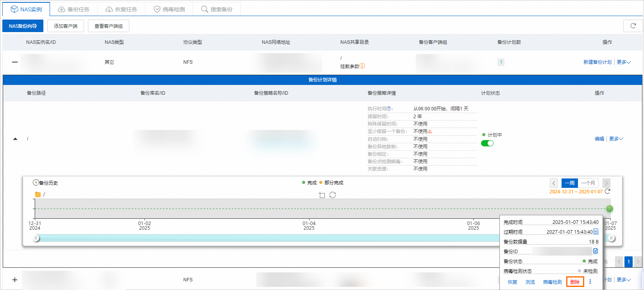Click the warning icon beside 至少保留一个备份
Viewport: 644px width, 290px height.
pyautogui.click(x=430, y=131)
